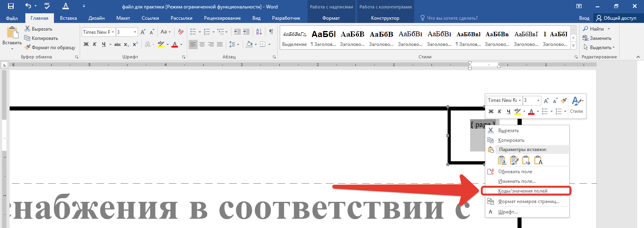Click 'Общий доступ' share button

[616, 18]
